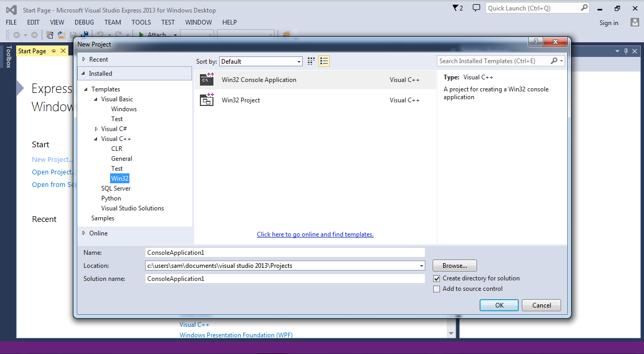The width and height of the screenshot is (644, 354).
Task: Open the TEST menu
Action: [x=168, y=22]
